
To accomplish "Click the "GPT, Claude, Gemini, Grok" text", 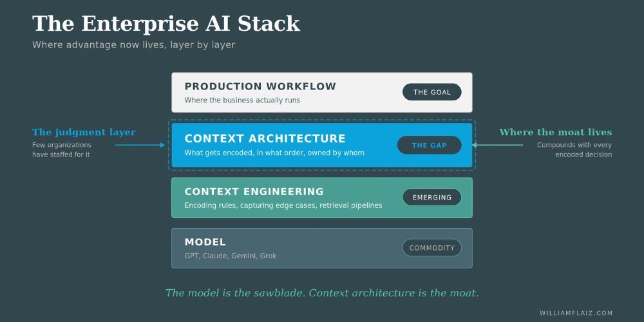I will click(x=231, y=256).
